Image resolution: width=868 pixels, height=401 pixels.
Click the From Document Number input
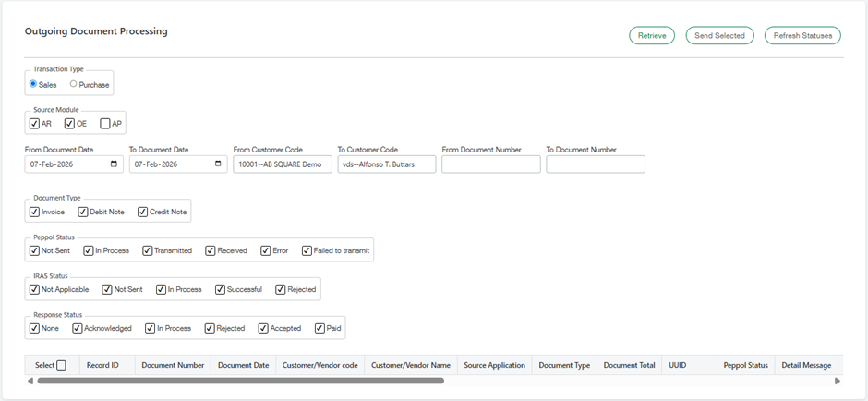pos(490,164)
